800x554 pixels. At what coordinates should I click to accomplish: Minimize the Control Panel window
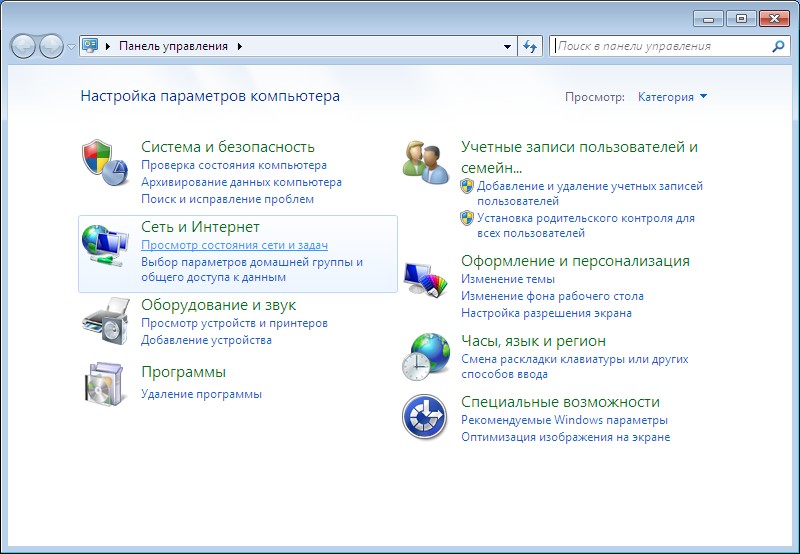tap(708, 19)
